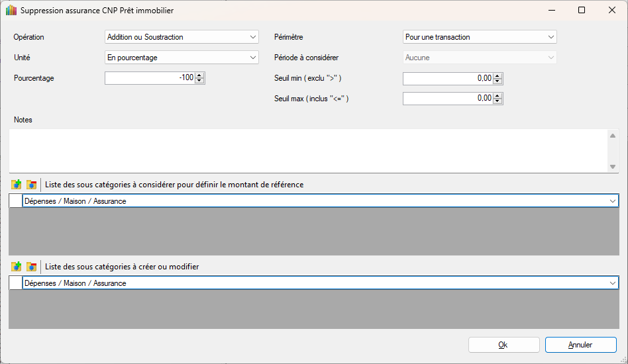Expand the category dropdown in the create or modify list
Image resolution: width=628 pixels, height=364 pixels.
pos(613,283)
